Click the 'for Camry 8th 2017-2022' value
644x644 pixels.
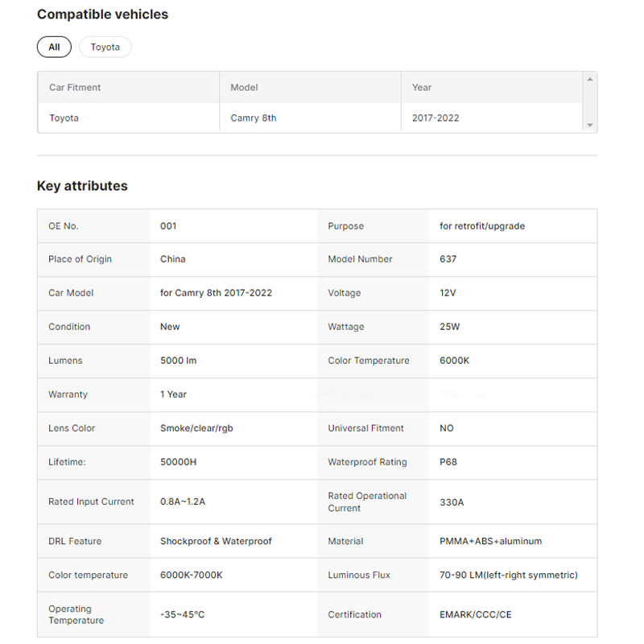[216, 293]
